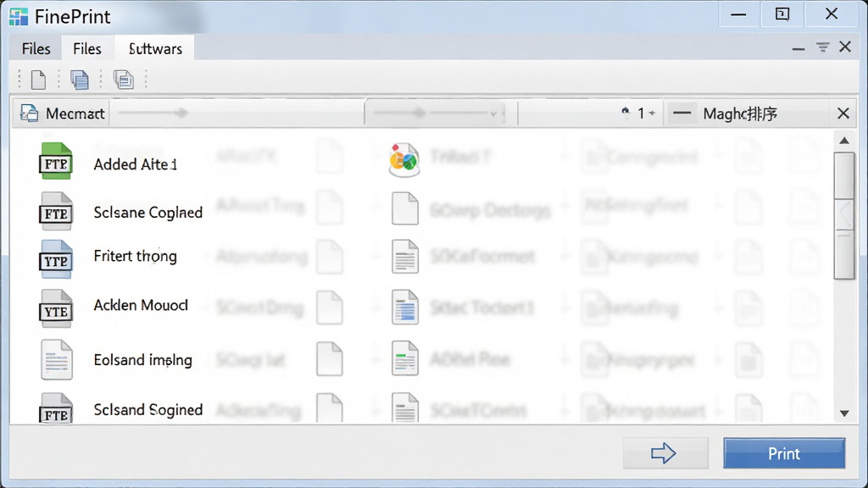Select the Sclsand Sogined item text
Viewport: 868px width, 488px height.
click(x=147, y=409)
